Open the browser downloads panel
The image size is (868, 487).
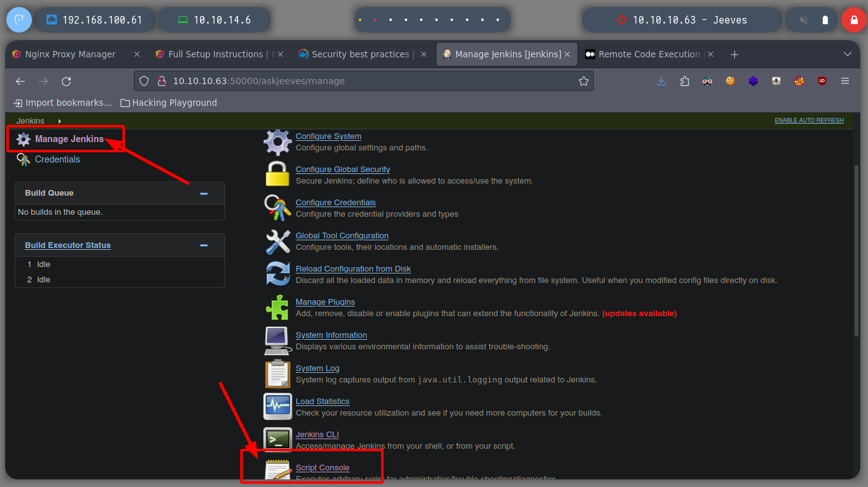tap(662, 81)
